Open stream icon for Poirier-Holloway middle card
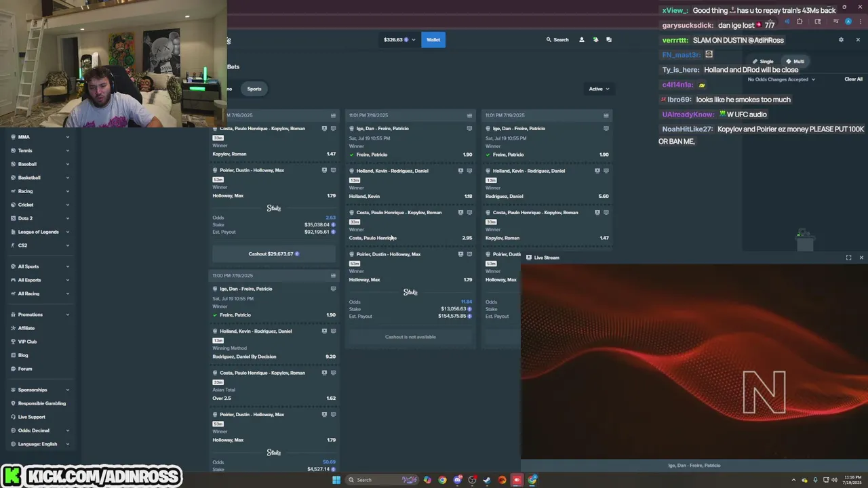Image resolution: width=868 pixels, height=488 pixels. 460,254
